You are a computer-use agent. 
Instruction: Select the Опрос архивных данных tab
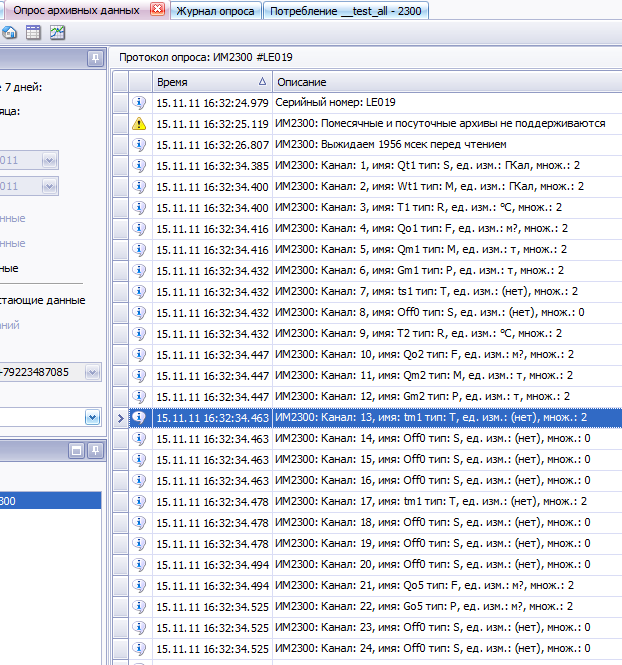tap(76, 11)
